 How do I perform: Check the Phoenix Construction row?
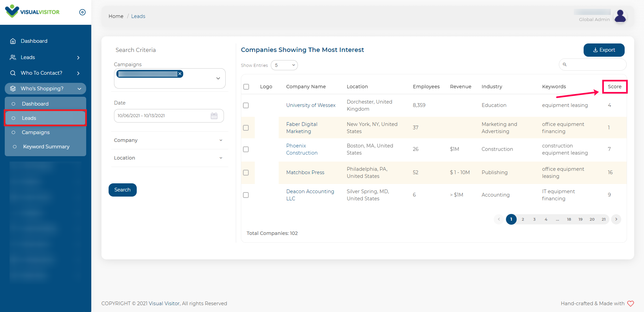246,149
